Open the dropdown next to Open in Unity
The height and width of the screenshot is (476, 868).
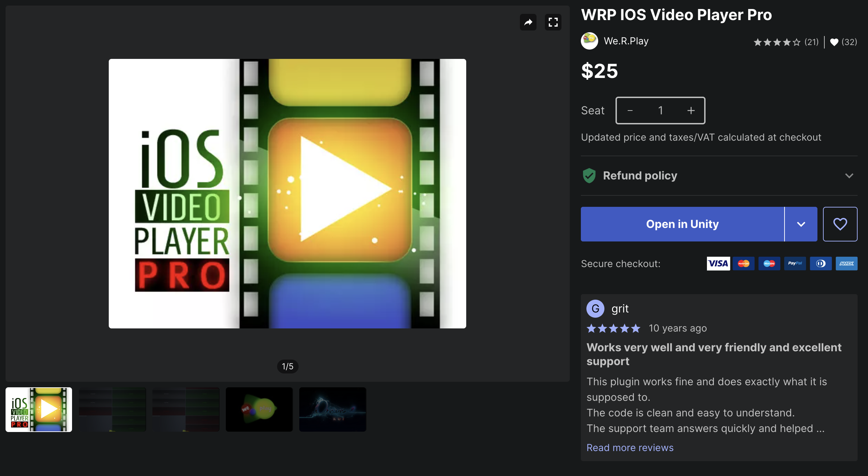point(801,224)
